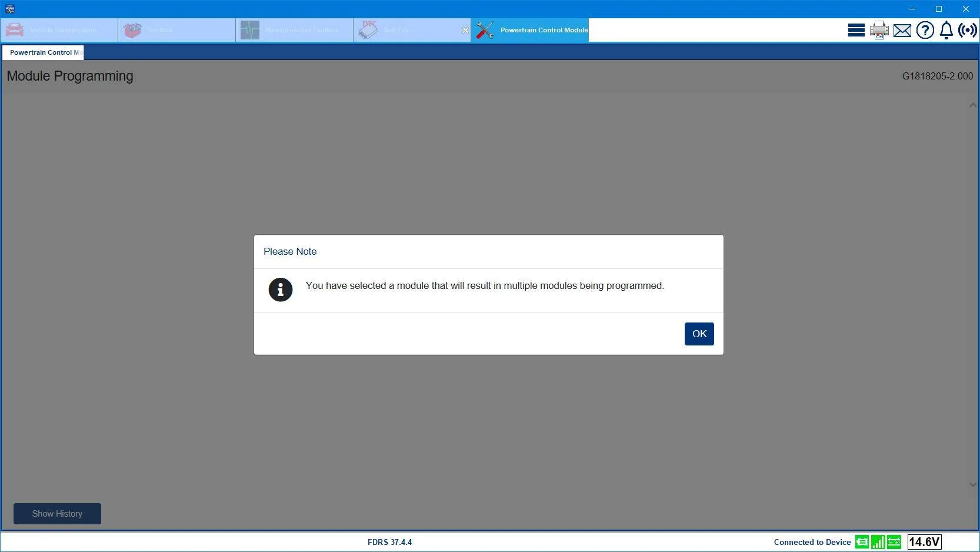The width and height of the screenshot is (980, 552).
Task: Click the G1818205-2.000 identifier text
Action: tap(937, 77)
